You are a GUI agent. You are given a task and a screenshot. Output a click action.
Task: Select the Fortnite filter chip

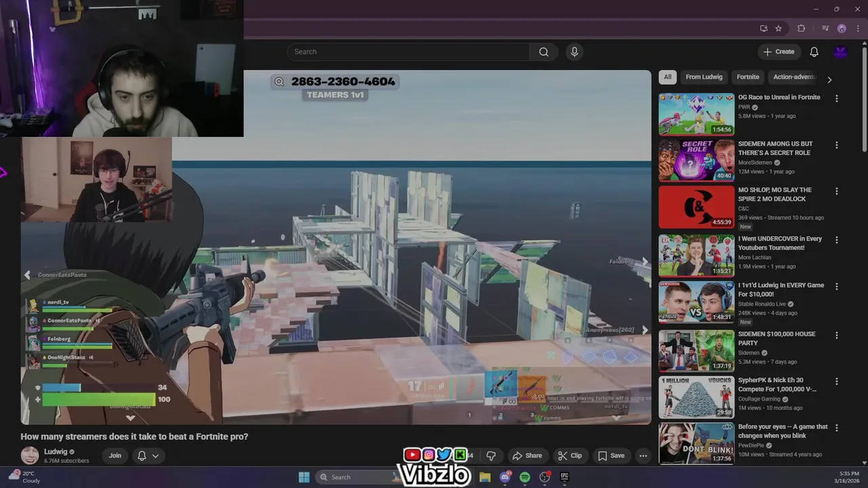point(748,77)
